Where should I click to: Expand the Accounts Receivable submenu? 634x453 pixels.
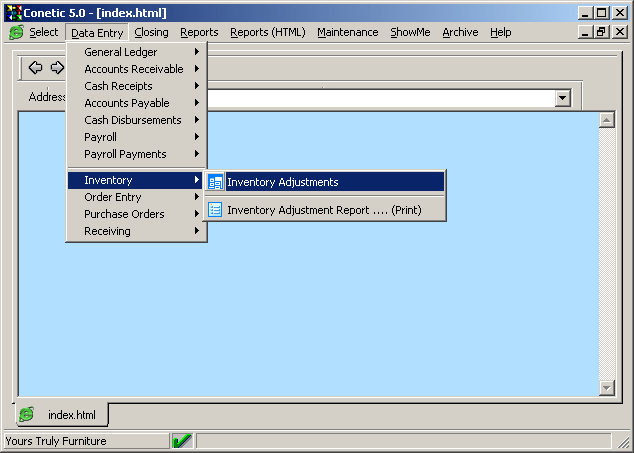[x=133, y=69]
